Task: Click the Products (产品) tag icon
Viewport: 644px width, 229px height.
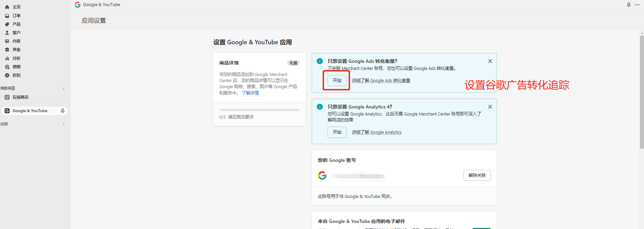Action: click(x=7, y=24)
